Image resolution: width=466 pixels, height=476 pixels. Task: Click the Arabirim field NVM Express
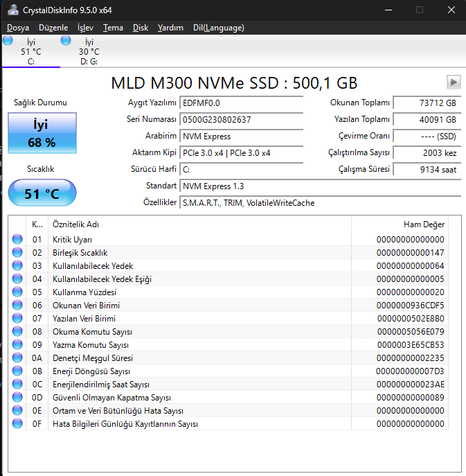tap(242, 136)
